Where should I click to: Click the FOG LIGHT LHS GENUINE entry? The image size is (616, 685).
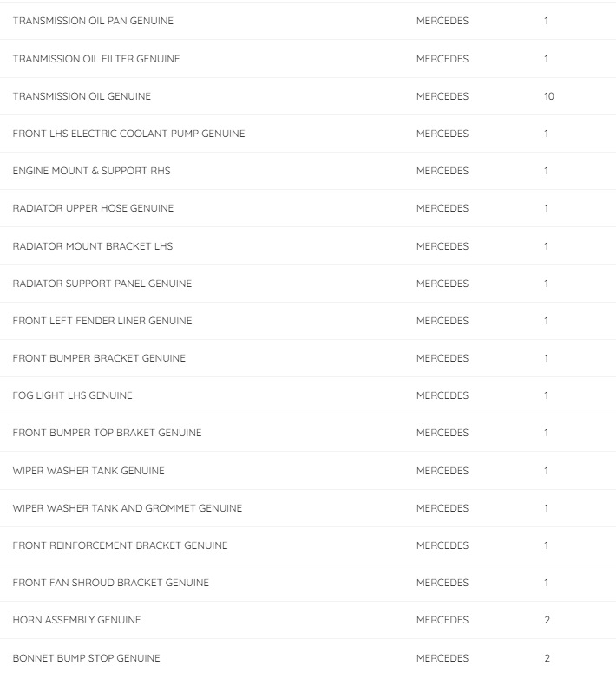(x=73, y=395)
